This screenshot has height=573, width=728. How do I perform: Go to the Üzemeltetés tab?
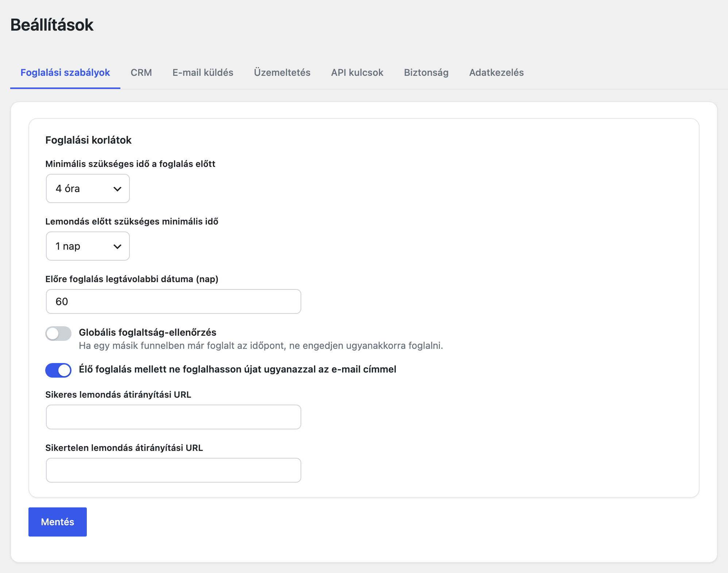coord(282,73)
